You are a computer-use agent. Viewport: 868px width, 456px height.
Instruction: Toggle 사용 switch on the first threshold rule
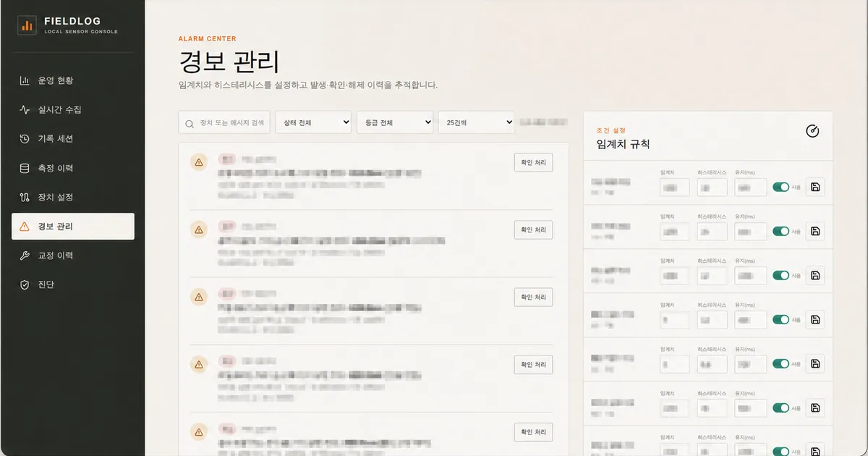[x=780, y=187]
